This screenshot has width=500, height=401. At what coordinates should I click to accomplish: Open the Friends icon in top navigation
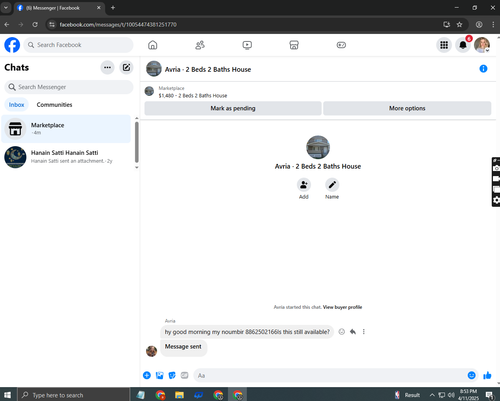pos(200,45)
